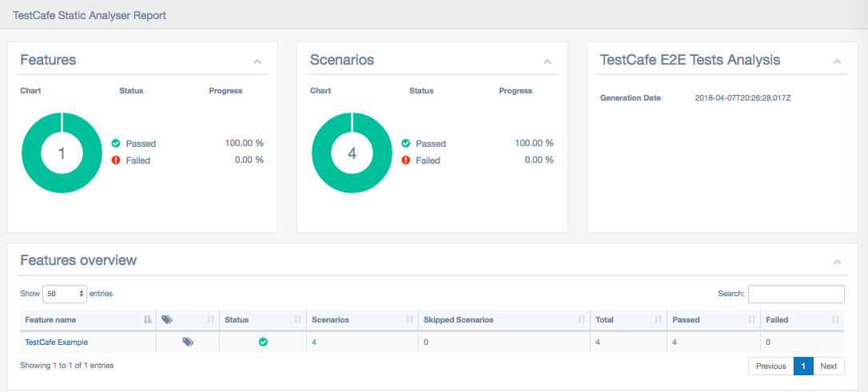The height and width of the screenshot is (392, 868).
Task: Click the Scenarios donut chart
Action: (x=352, y=153)
